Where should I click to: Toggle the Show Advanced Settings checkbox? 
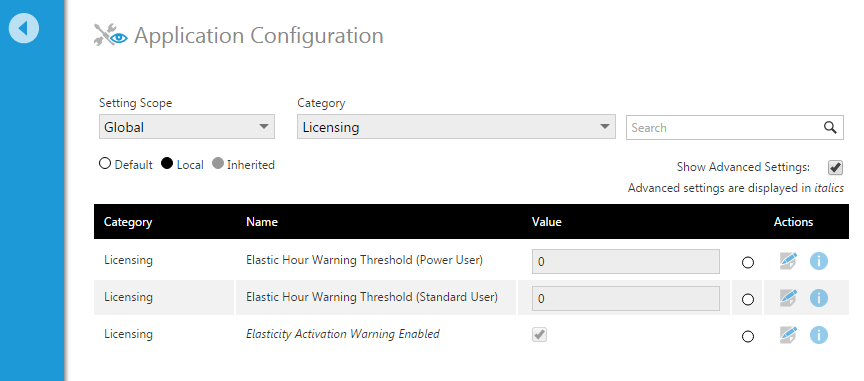(835, 167)
